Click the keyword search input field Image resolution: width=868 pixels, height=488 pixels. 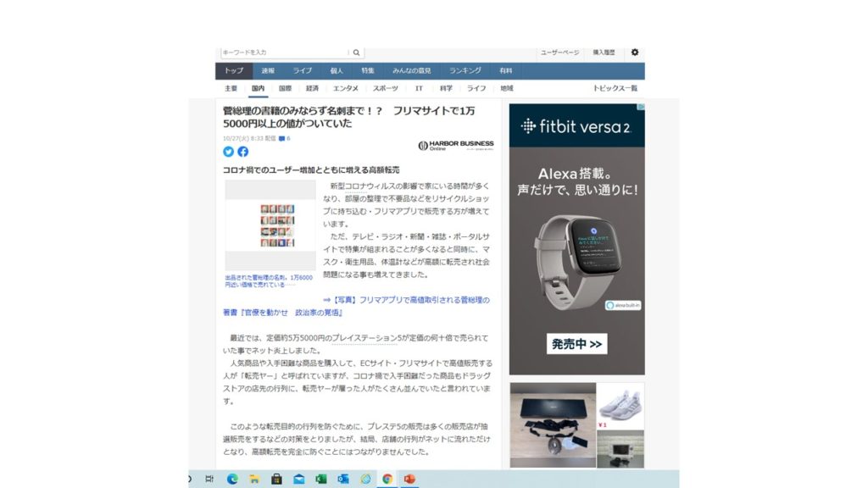tap(284, 53)
